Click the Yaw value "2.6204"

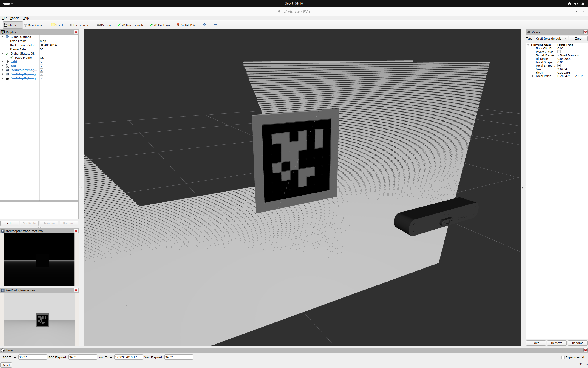(562, 69)
